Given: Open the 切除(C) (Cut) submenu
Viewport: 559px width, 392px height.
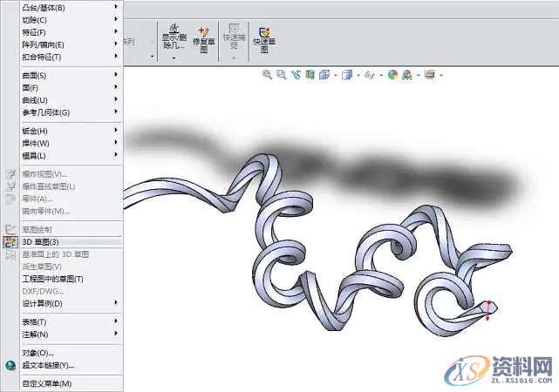Looking at the screenshot, I should 71,20.
